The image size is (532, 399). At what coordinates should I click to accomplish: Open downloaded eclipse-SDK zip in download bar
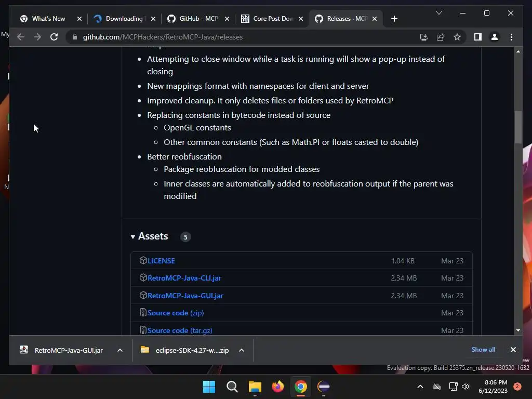tap(185, 350)
